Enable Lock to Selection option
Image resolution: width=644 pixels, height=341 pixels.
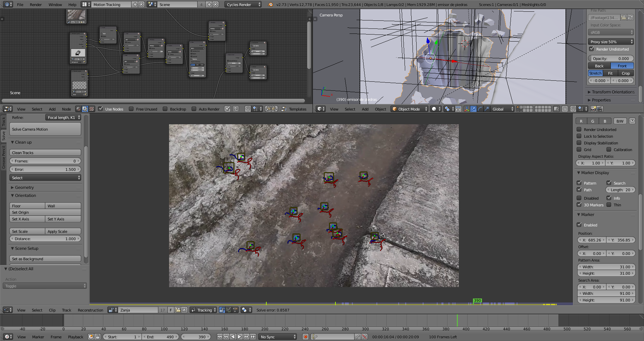coord(579,136)
